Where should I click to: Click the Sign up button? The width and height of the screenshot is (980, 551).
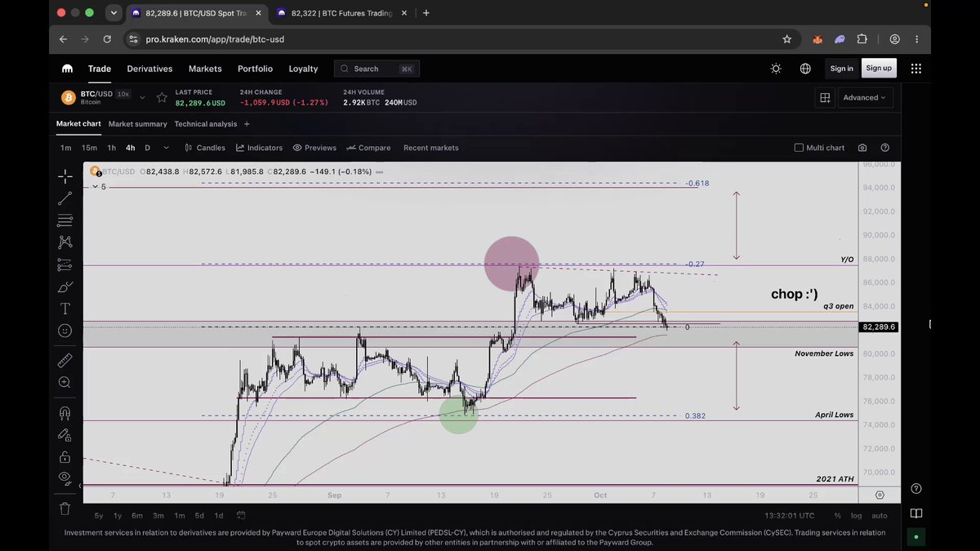pyautogui.click(x=879, y=69)
